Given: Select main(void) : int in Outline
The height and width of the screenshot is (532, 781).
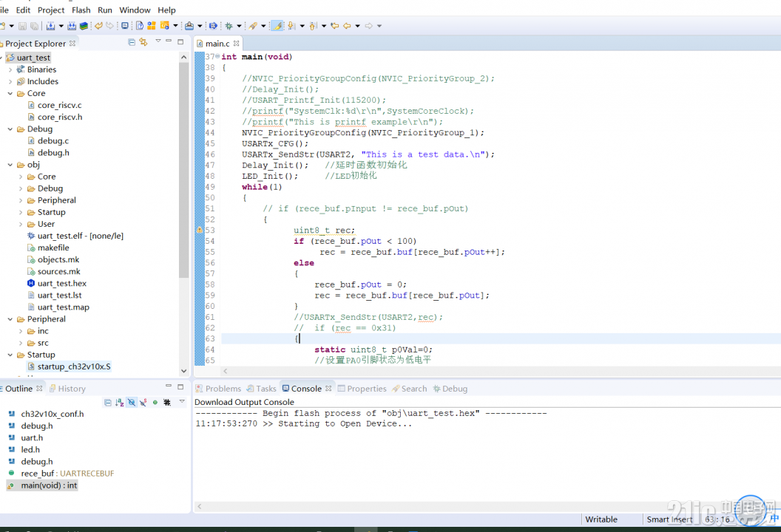Looking at the screenshot, I should [43, 485].
